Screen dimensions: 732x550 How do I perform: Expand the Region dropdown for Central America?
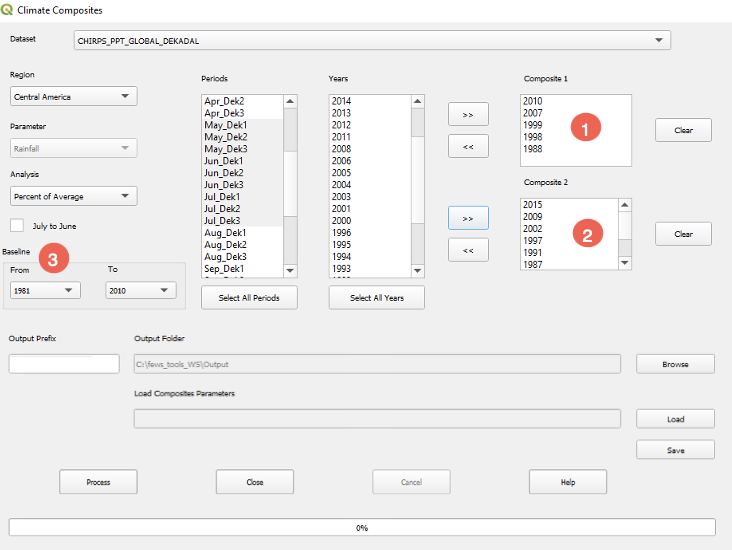point(73,96)
